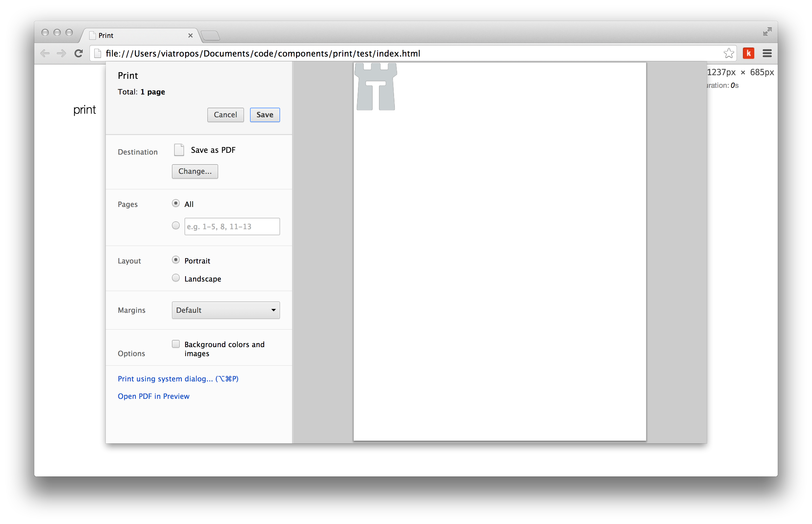
Task: Click the Save button
Action: click(265, 115)
